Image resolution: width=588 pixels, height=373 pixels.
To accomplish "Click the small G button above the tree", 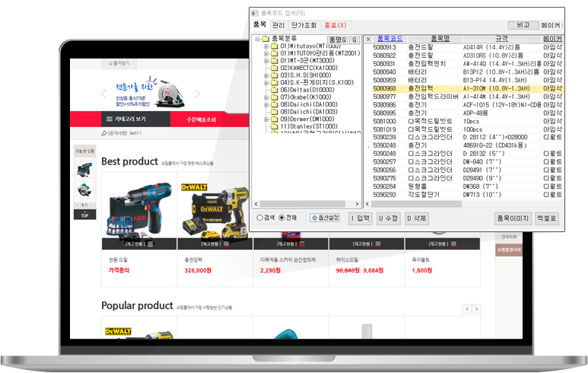I will (354, 40).
